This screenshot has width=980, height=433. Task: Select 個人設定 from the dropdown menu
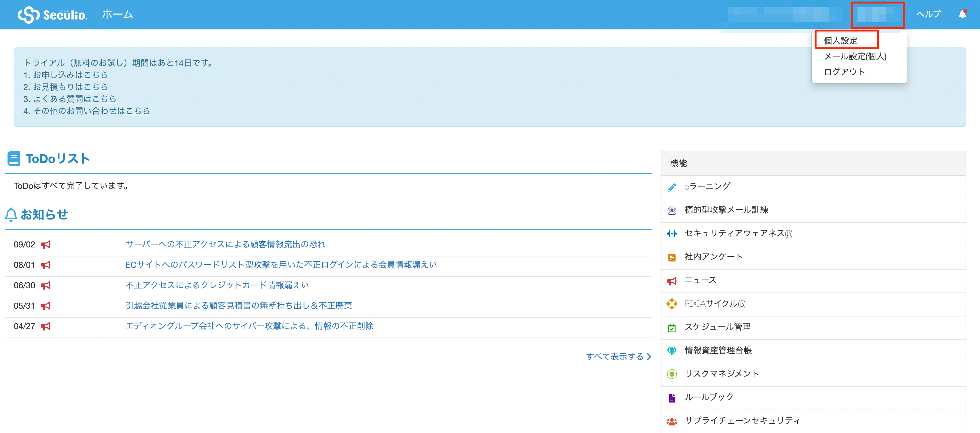(840, 40)
